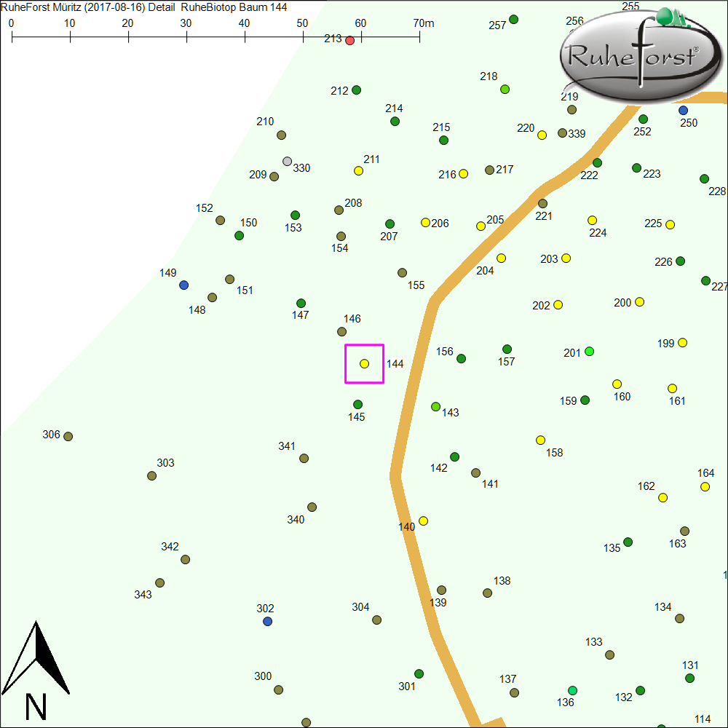Select the light green tree marker 218
The width and height of the screenshot is (728, 728).
coord(505,90)
